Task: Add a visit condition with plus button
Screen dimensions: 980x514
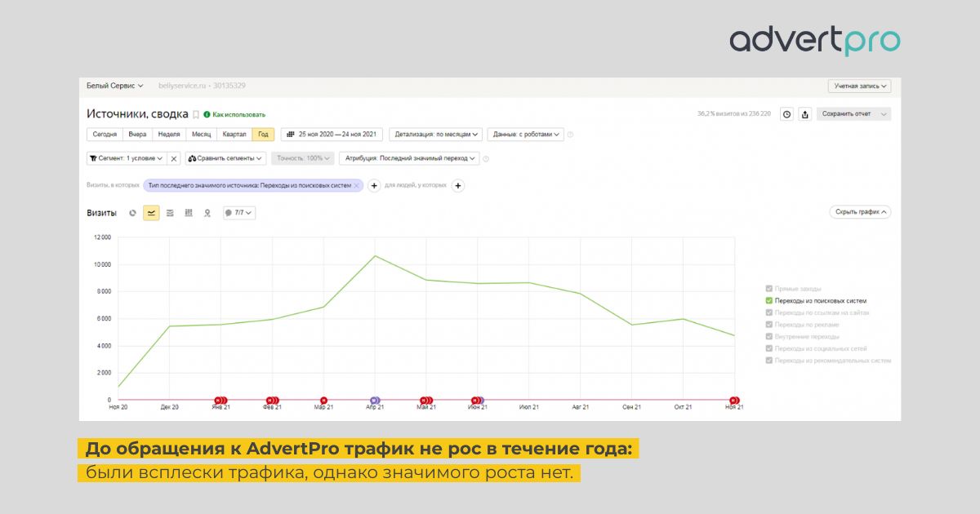Action: click(x=374, y=186)
